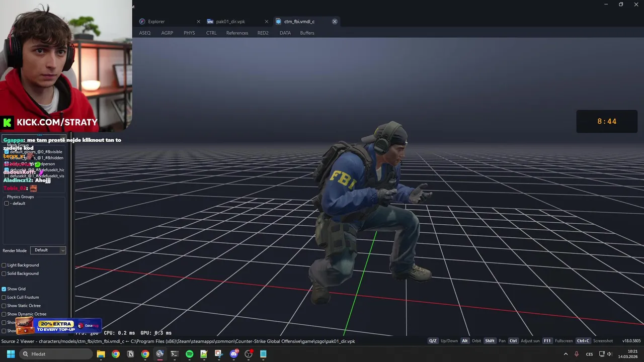The height and width of the screenshot is (362, 644).
Task: Enable Show Dynamic Octree
Action: coord(4,314)
